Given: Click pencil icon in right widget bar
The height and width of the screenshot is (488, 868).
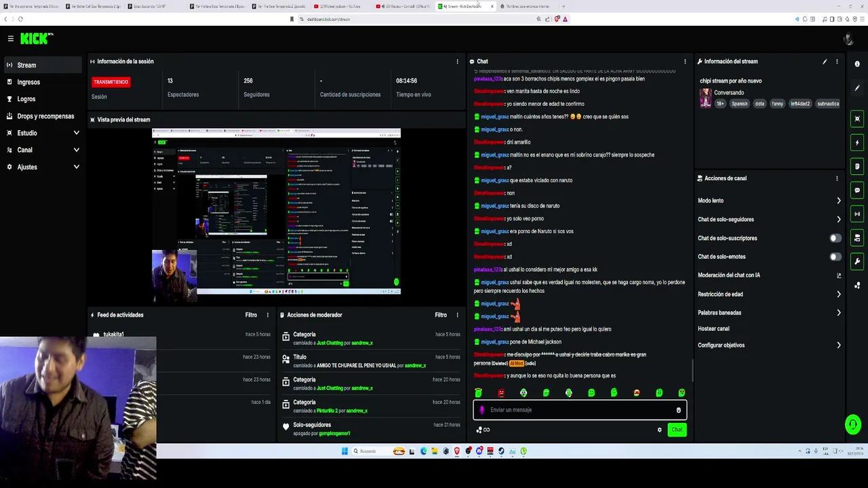Looking at the screenshot, I should click(x=857, y=88).
